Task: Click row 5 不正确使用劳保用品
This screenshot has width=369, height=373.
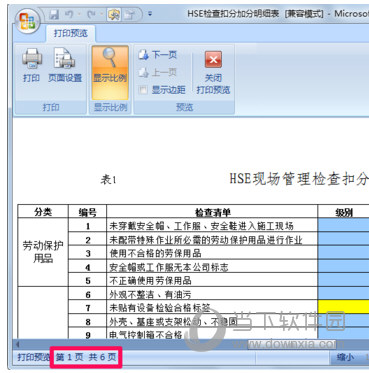Action: [150, 281]
